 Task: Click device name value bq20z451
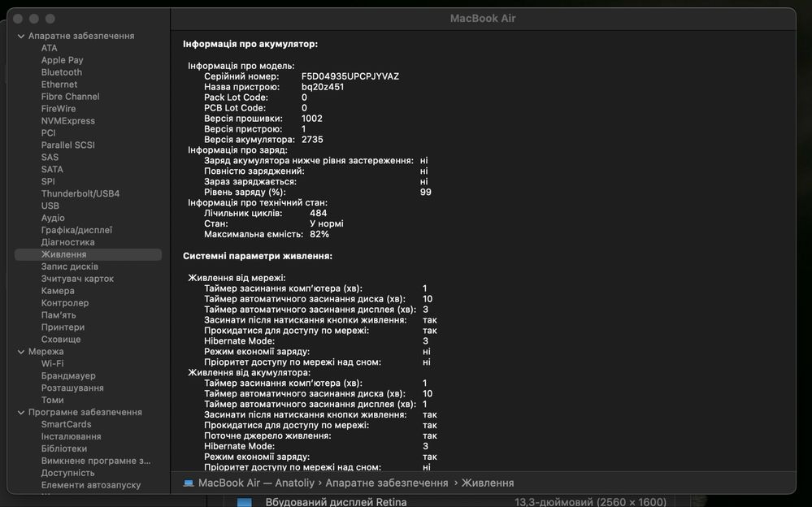pyautogui.click(x=323, y=87)
